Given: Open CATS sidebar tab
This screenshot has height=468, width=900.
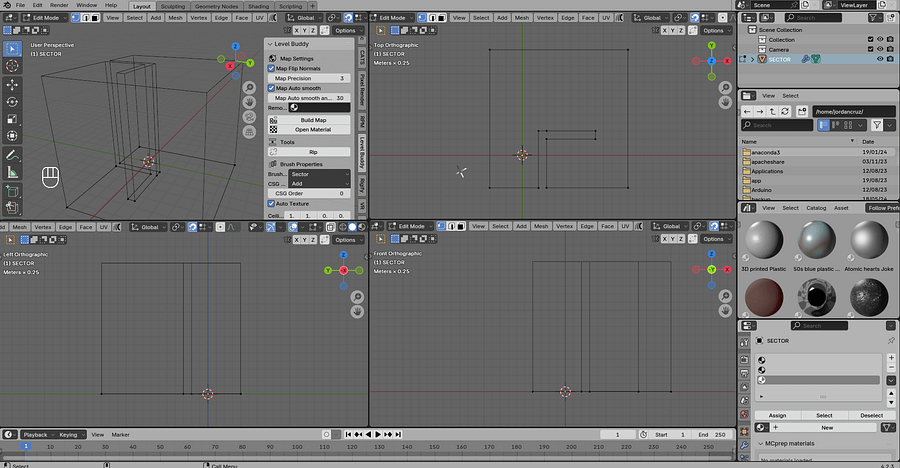Looking at the screenshot, I should click(x=362, y=56).
